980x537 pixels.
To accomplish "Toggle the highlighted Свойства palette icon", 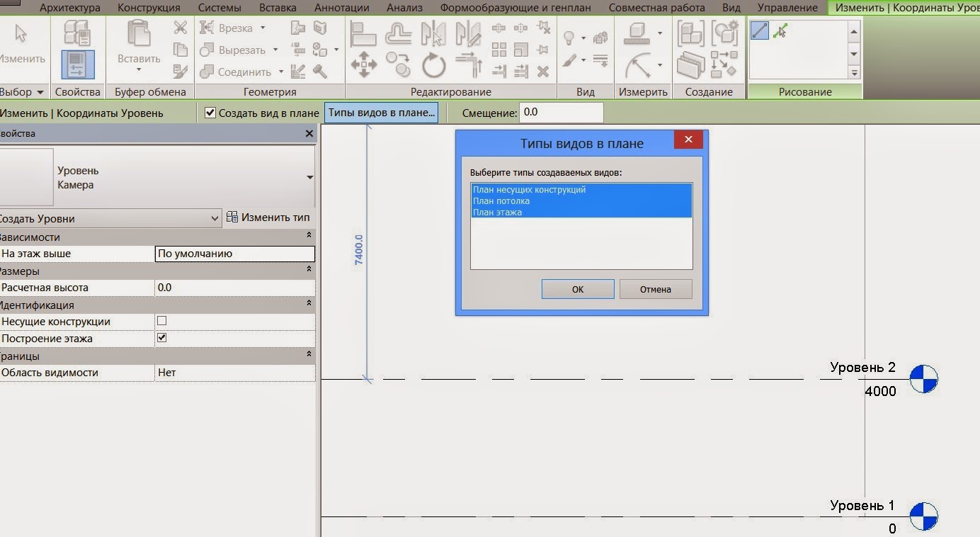I will click(78, 64).
